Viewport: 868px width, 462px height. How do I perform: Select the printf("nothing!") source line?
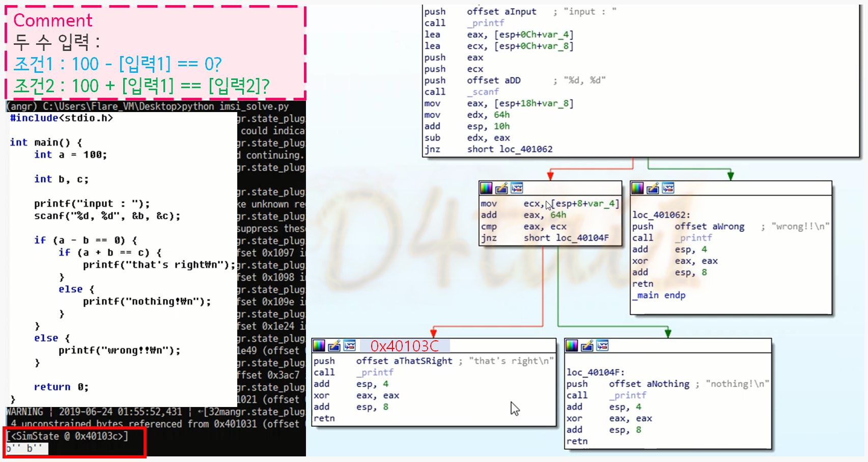coord(147,301)
